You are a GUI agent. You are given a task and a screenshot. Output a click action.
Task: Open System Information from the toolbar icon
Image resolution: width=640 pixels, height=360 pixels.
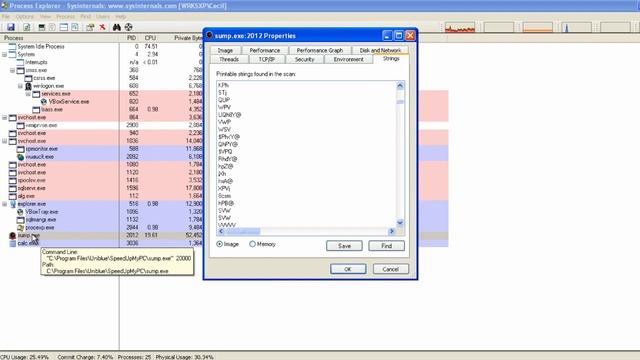click(x=41, y=27)
